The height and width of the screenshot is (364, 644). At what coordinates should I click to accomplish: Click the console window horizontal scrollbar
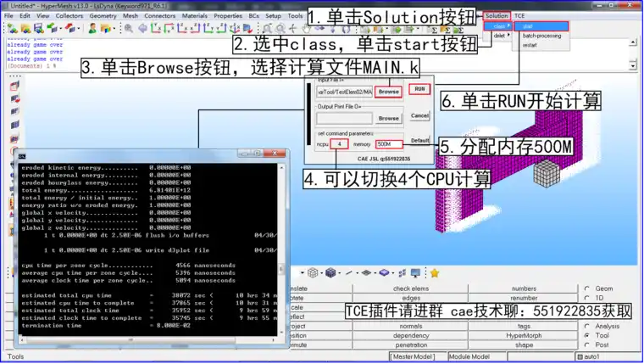pyautogui.click(x=147, y=340)
